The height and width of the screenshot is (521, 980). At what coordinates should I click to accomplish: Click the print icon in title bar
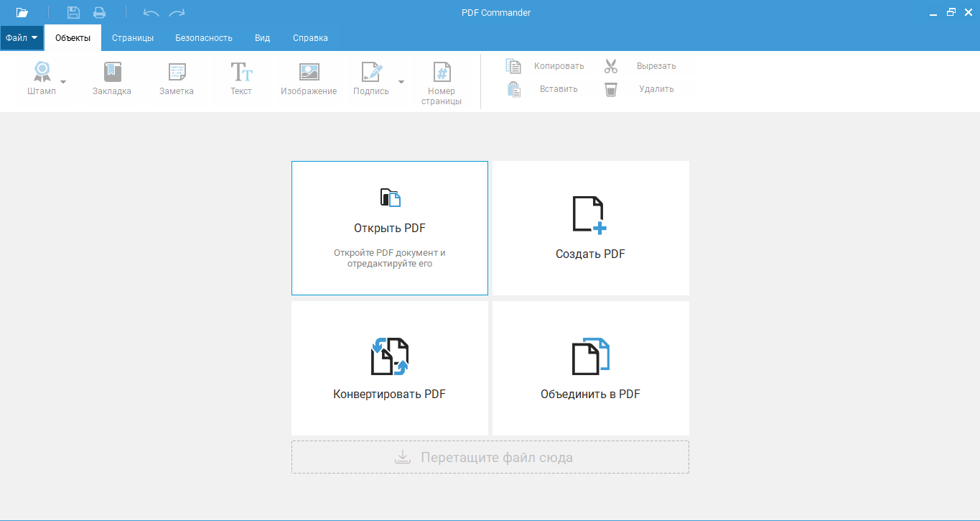point(99,12)
